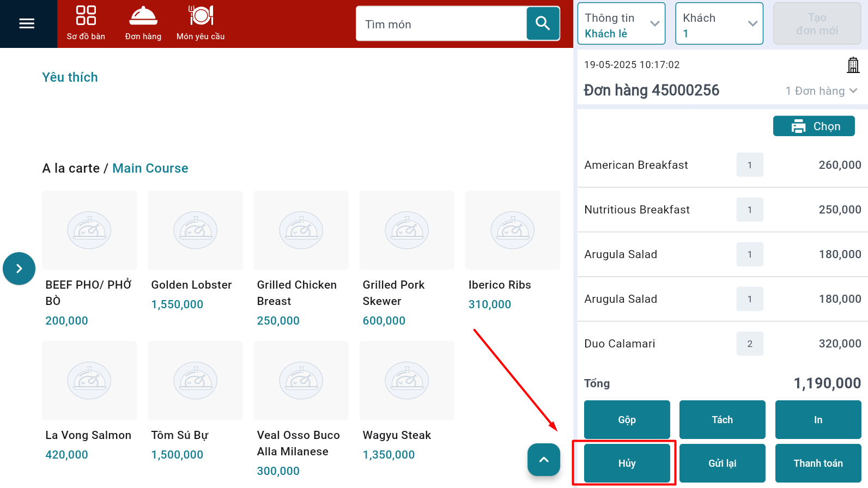Click the La Vong Salmon name
This screenshot has height=488, width=868.
tap(88, 435)
